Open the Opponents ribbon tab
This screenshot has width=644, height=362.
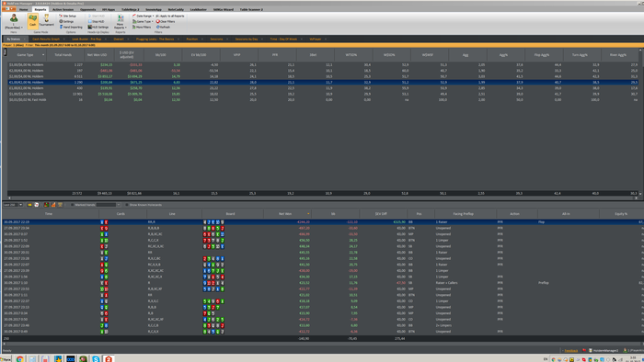pyautogui.click(x=88, y=9)
